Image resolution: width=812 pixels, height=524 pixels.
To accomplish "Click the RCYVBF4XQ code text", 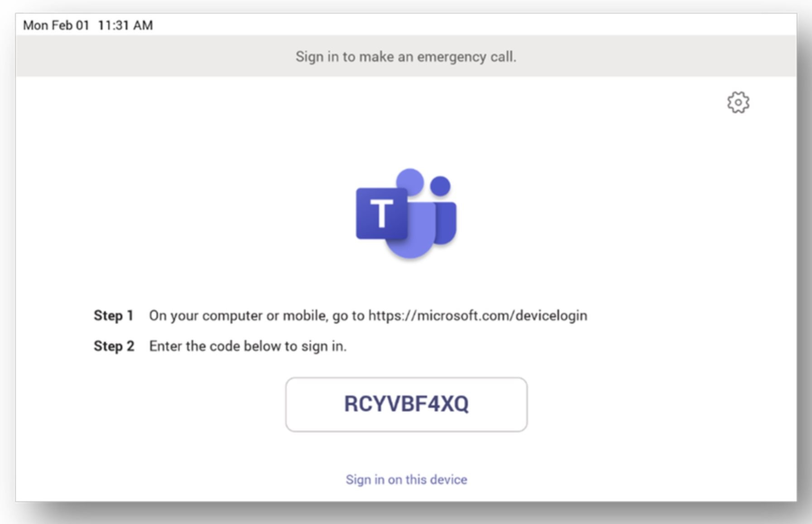I will 406,404.
